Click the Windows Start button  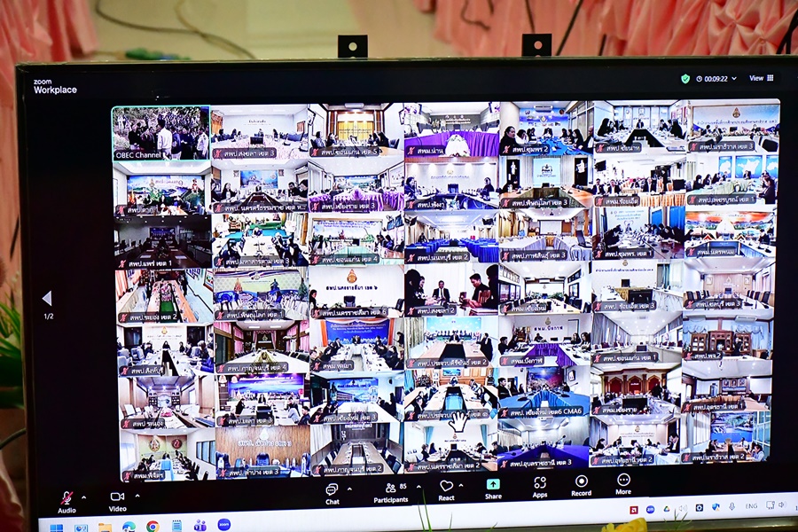click(x=56, y=528)
